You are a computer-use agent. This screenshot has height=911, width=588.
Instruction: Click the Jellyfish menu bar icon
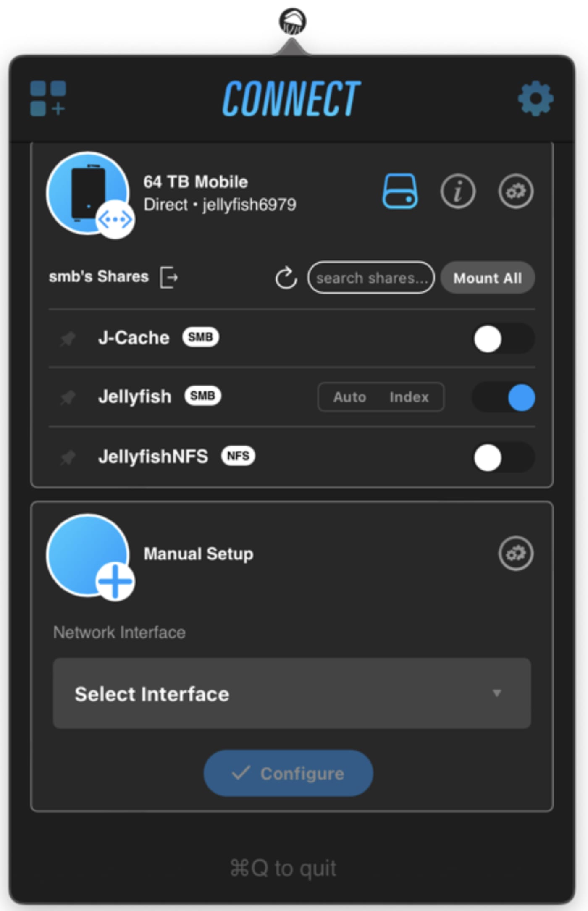point(292,21)
